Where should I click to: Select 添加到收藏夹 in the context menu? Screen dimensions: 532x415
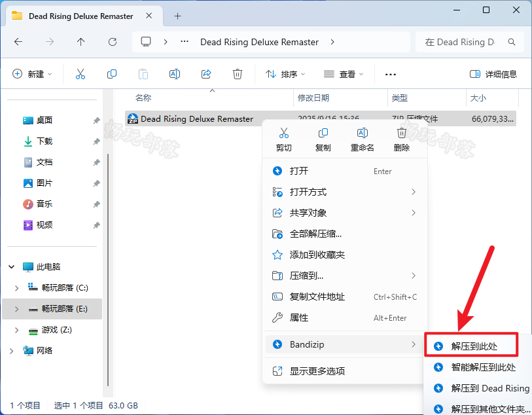pos(345,255)
